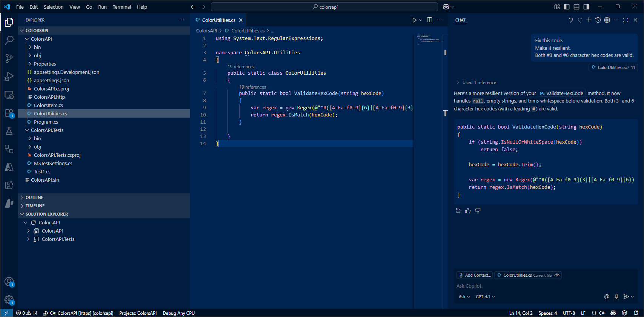Viewport: 644px width, 317px height.
Task: Click the Ask Copilot input field
Action: tap(528, 286)
